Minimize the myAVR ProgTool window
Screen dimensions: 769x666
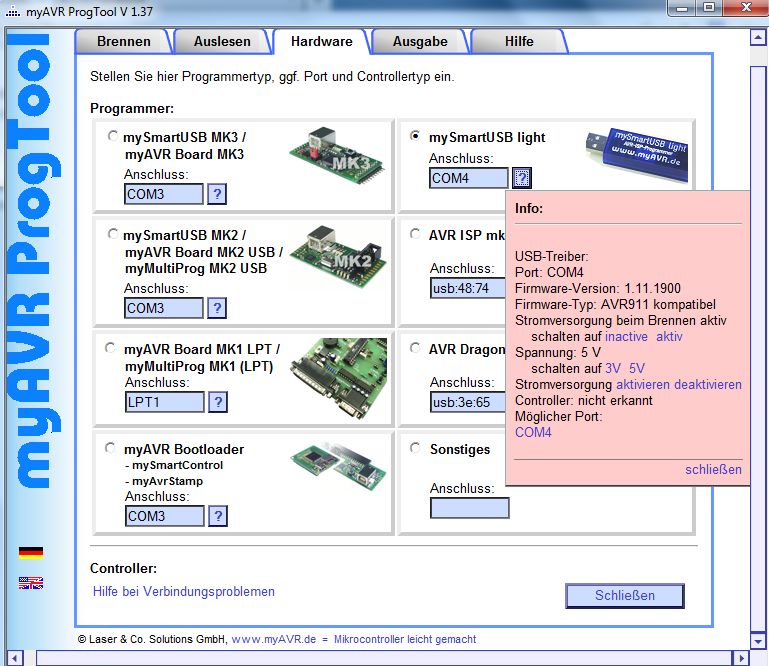pos(682,8)
